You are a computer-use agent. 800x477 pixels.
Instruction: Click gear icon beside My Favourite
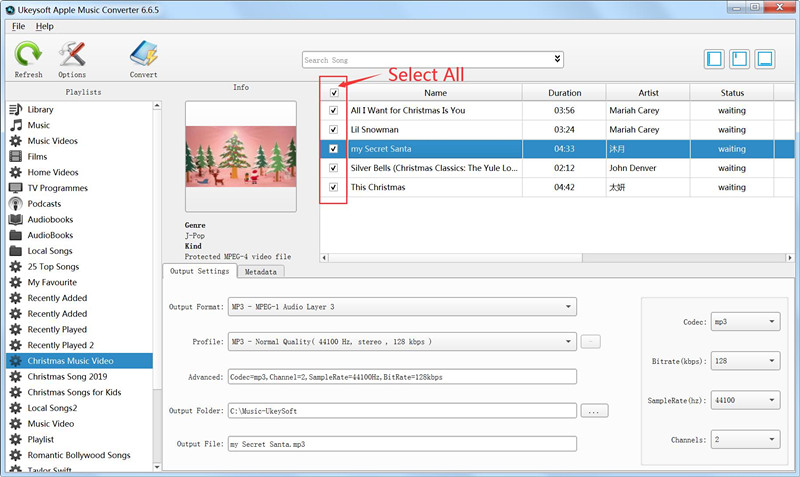point(16,282)
